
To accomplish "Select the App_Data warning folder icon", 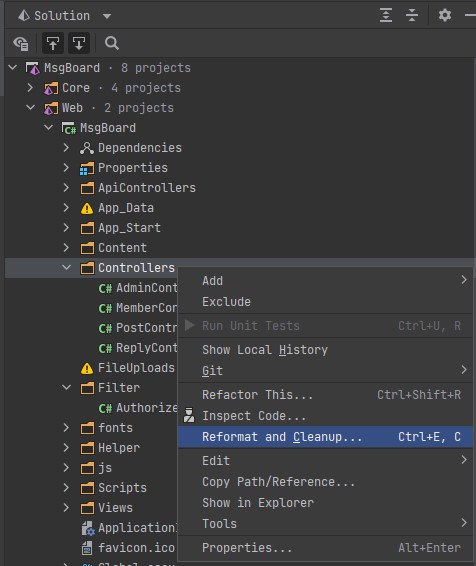I will coord(87,208).
